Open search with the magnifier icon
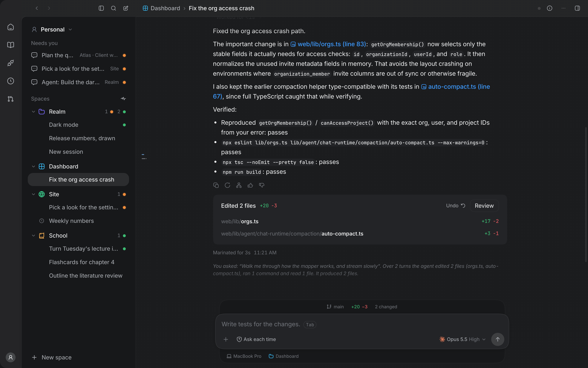This screenshot has height=368, width=588. click(x=114, y=8)
